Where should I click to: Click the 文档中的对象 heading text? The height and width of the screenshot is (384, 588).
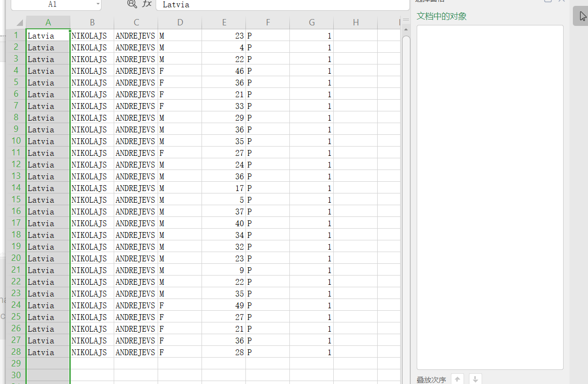(x=442, y=16)
